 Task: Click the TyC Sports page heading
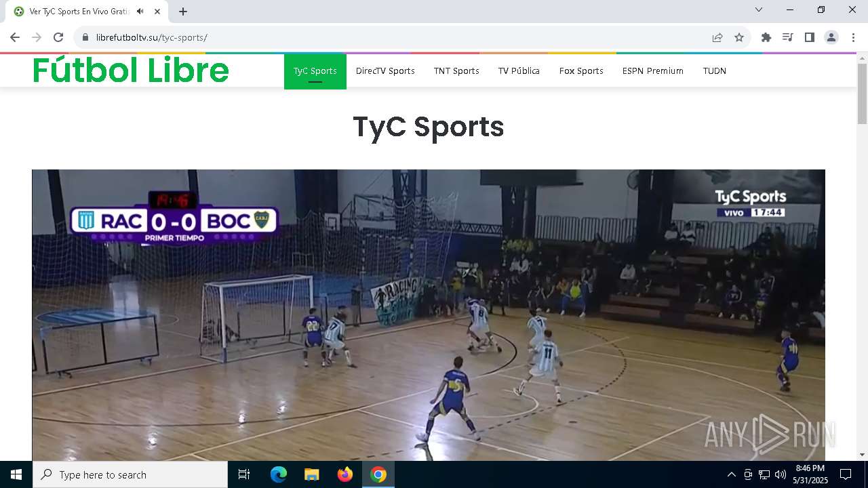point(429,127)
